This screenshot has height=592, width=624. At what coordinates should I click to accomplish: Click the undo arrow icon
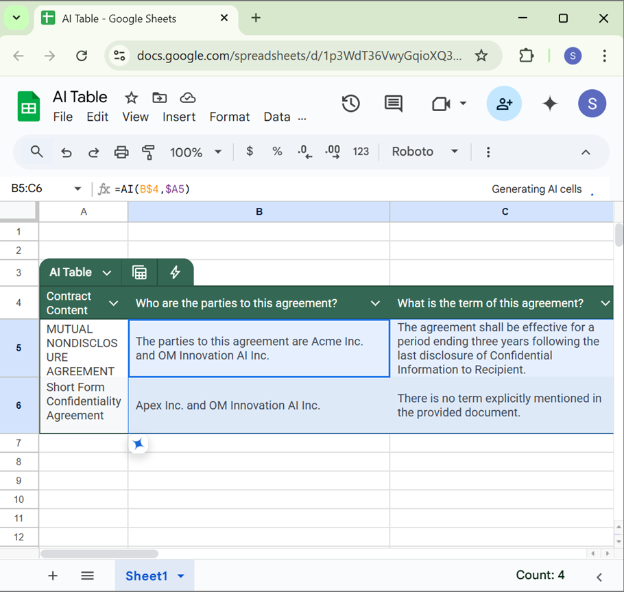click(x=66, y=152)
